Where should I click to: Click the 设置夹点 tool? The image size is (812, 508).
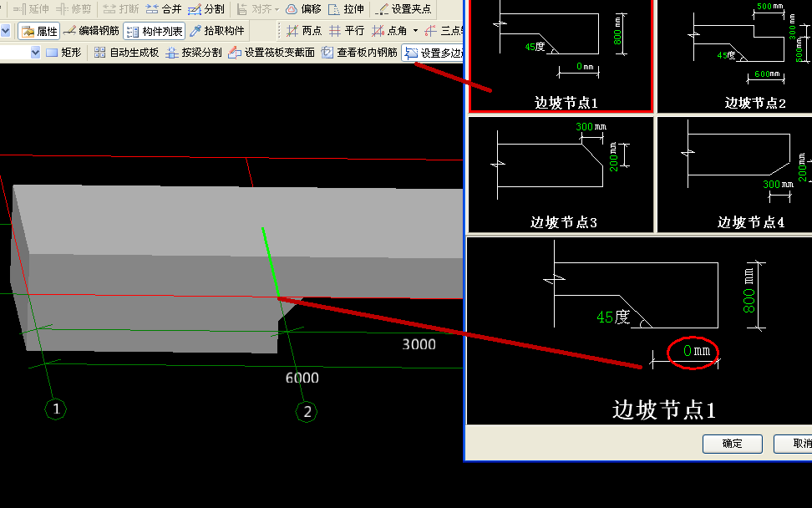pos(403,9)
